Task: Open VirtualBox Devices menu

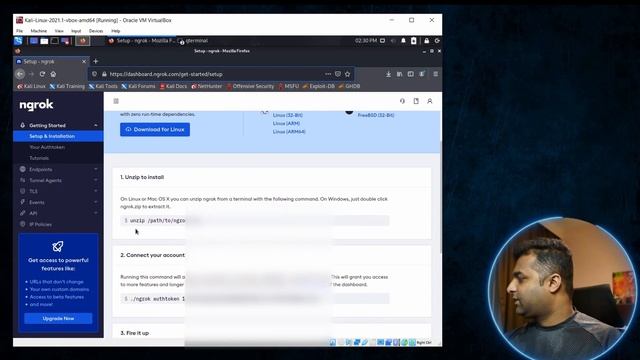Action: click(x=96, y=31)
